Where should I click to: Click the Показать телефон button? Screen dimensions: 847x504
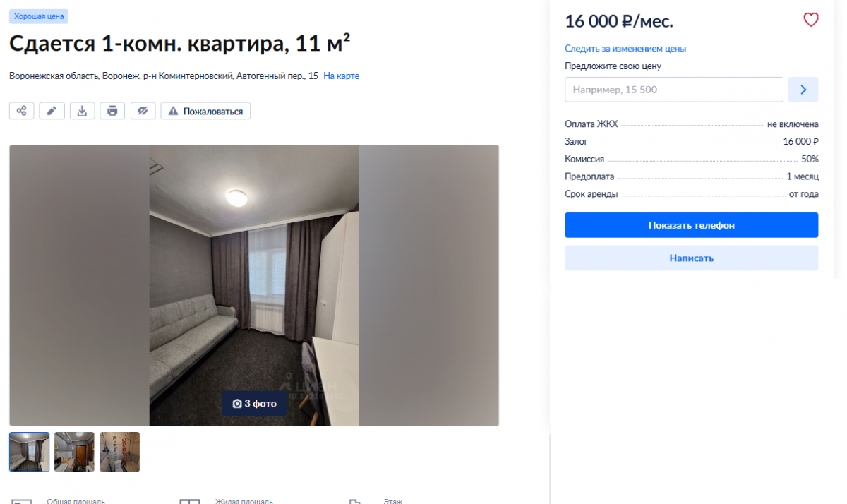pyautogui.click(x=691, y=225)
